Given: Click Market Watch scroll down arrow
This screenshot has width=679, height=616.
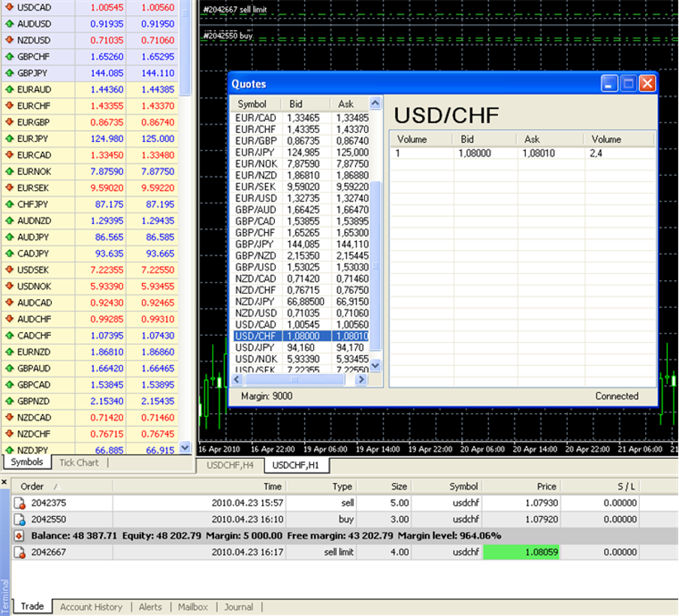Looking at the screenshot, I should [x=186, y=448].
